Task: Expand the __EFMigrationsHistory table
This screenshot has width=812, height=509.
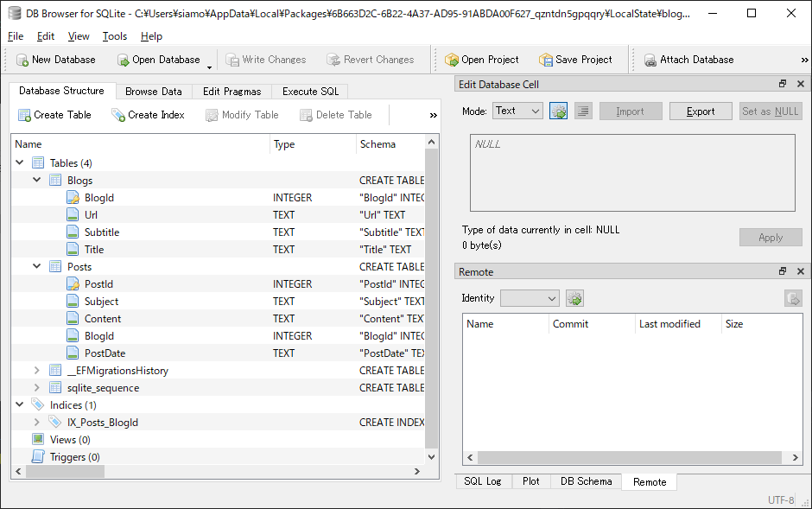Action: [36, 370]
